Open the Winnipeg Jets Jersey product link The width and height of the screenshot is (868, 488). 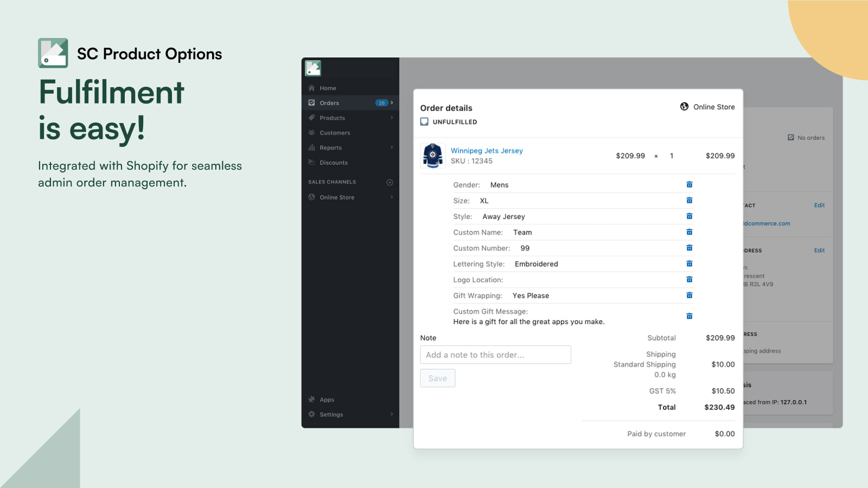486,151
